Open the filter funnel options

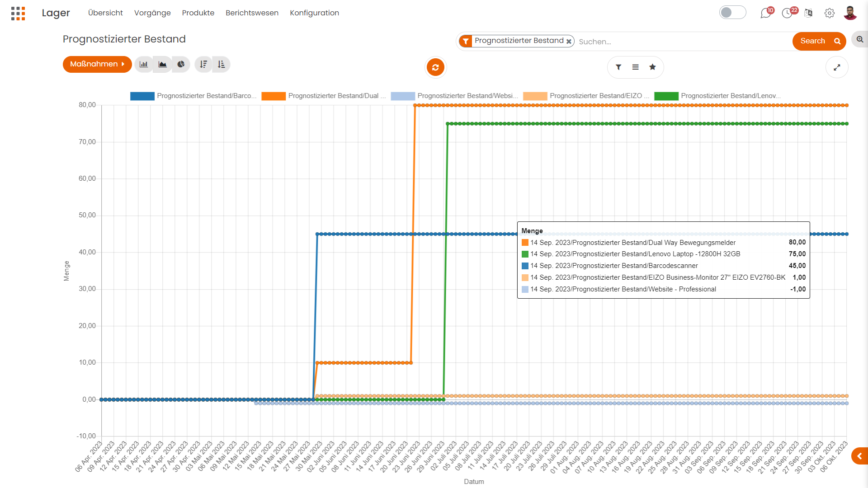618,67
